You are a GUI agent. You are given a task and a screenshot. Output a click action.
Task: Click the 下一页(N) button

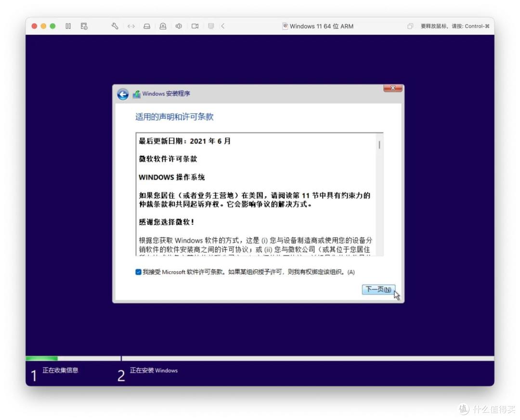(378, 290)
